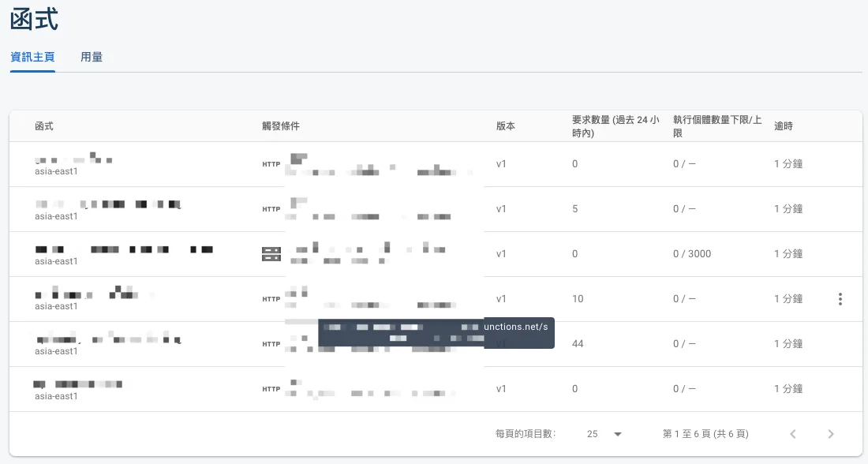Click the next page chevron in pagination
868x464 pixels.
pos(830,434)
